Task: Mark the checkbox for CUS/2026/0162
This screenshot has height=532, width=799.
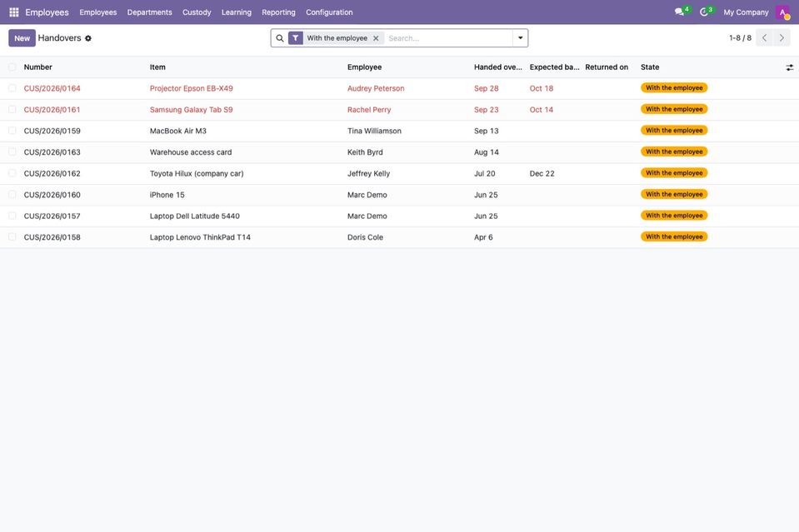Action: [12, 174]
